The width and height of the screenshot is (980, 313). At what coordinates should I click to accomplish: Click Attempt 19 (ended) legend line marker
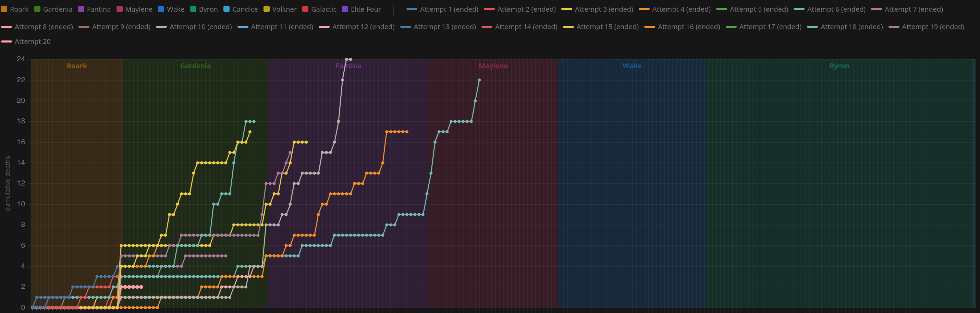point(894,27)
